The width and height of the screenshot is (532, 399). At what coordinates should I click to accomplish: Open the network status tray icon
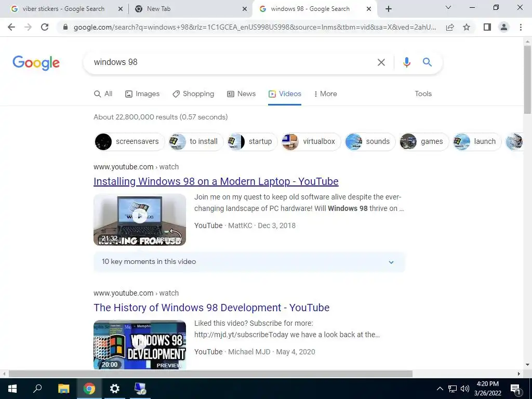pos(453,389)
